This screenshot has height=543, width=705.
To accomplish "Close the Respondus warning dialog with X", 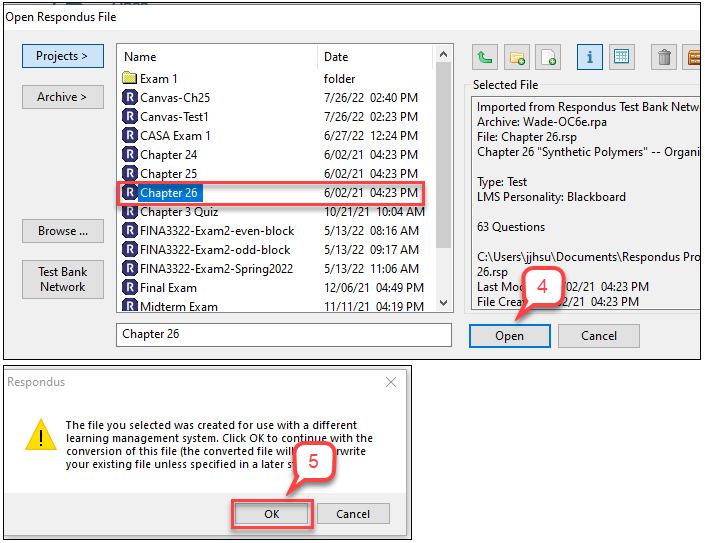I will (x=391, y=382).
